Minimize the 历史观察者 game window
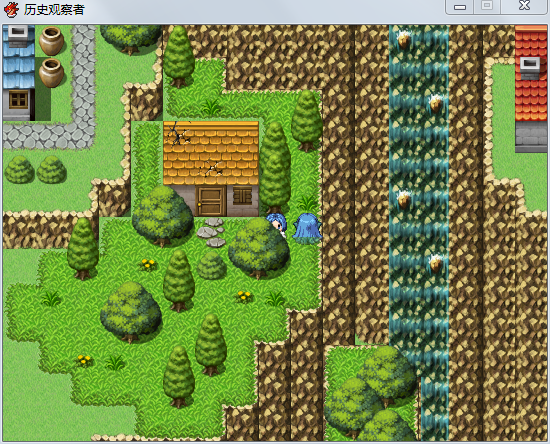The image size is (550, 444). (460, 7)
